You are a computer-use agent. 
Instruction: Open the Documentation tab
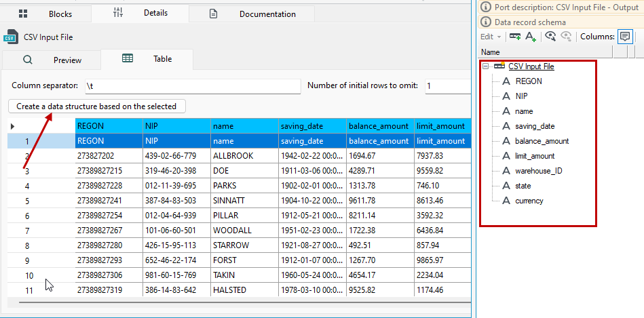point(252,14)
